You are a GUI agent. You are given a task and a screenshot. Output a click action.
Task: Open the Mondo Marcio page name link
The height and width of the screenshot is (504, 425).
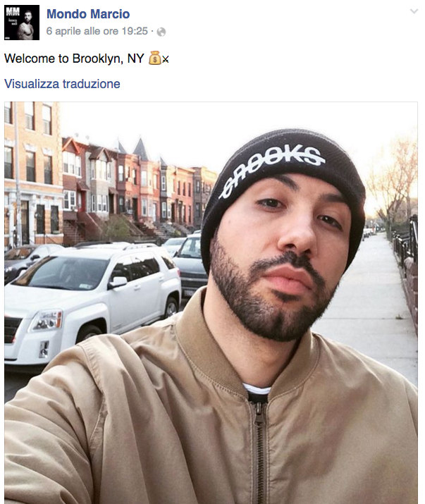click(x=88, y=14)
